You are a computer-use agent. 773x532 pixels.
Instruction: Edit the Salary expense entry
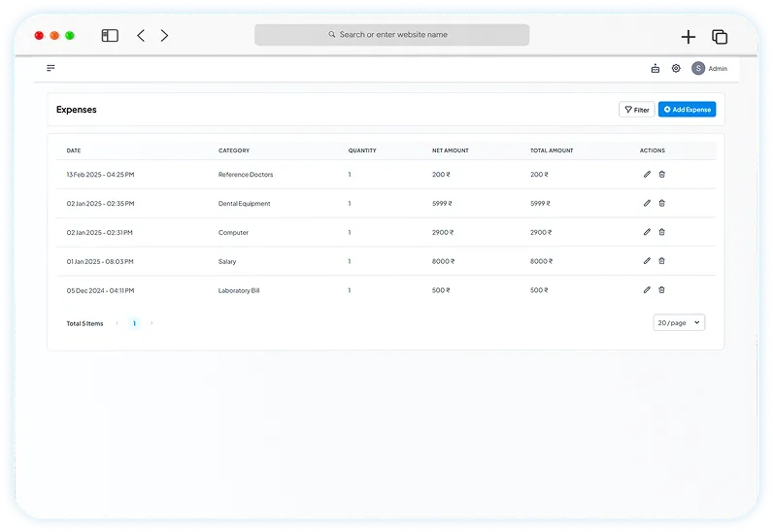(647, 261)
